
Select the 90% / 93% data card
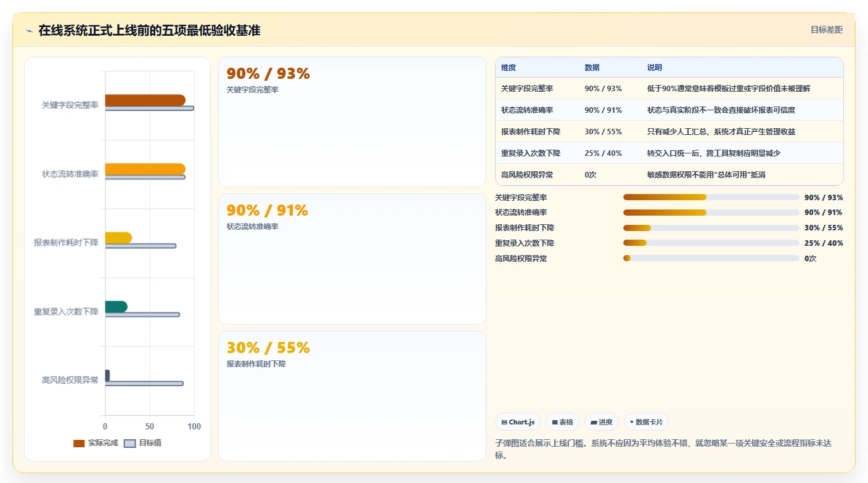click(352, 122)
